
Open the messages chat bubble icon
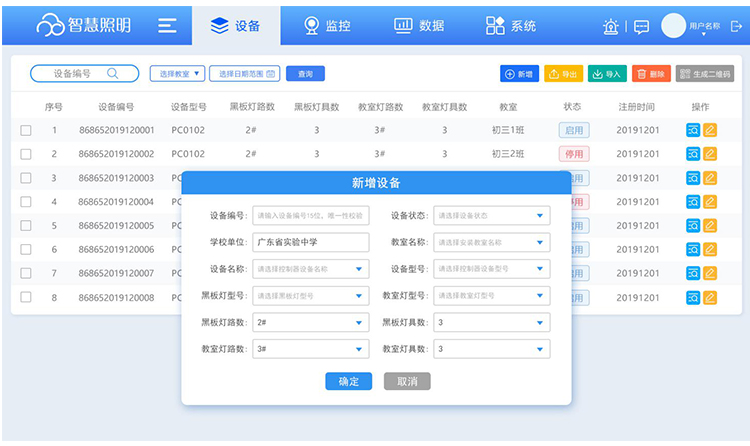[x=642, y=27]
